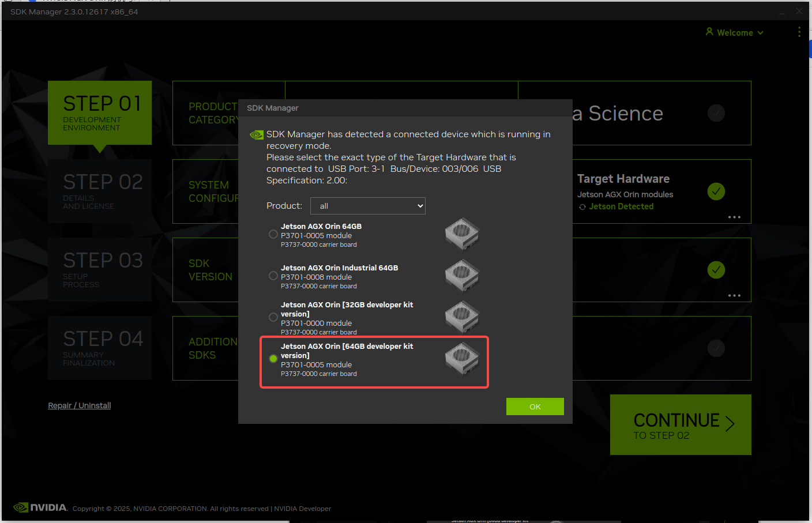This screenshot has height=523, width=812.
Task: Open the Repair / Uninstall link
Action: click(x=80, y=405)
